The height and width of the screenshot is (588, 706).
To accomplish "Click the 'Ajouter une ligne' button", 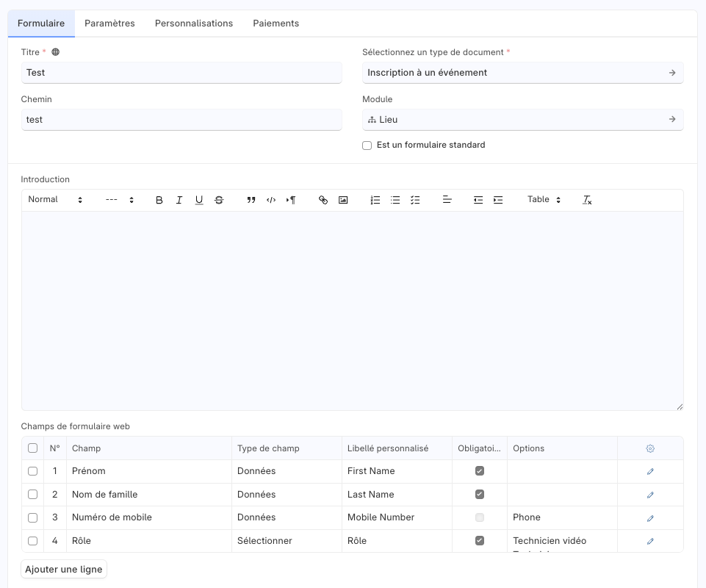I will coord(64,570).
